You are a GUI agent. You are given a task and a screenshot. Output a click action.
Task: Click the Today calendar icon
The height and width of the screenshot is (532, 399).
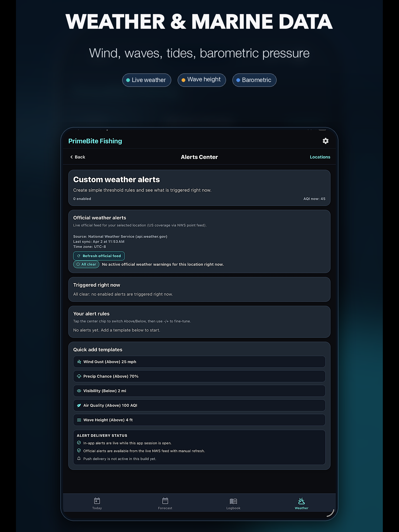pyautogui.click(x=97, y=501)
